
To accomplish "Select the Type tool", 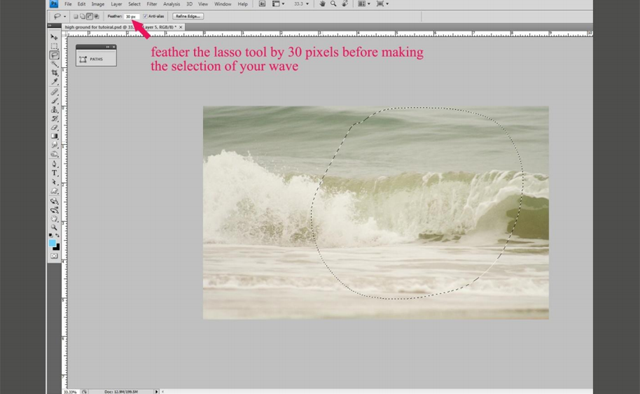I will pyautogui.click(x=54, y=173).
